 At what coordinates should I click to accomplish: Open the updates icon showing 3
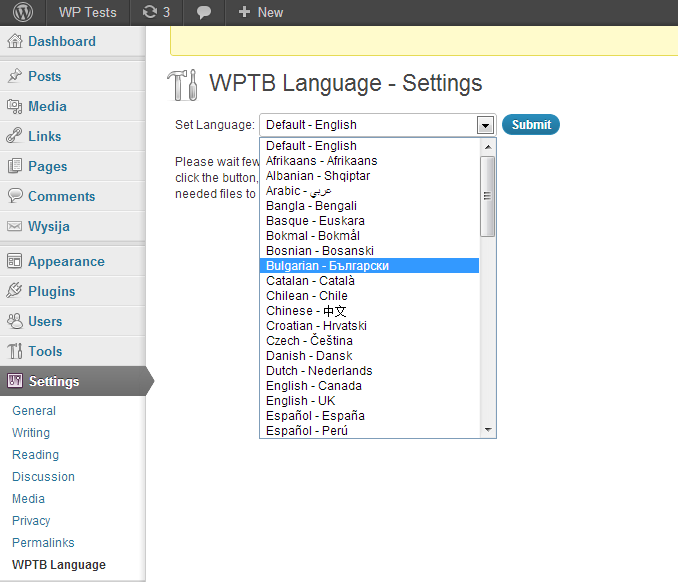pos(156,12)
